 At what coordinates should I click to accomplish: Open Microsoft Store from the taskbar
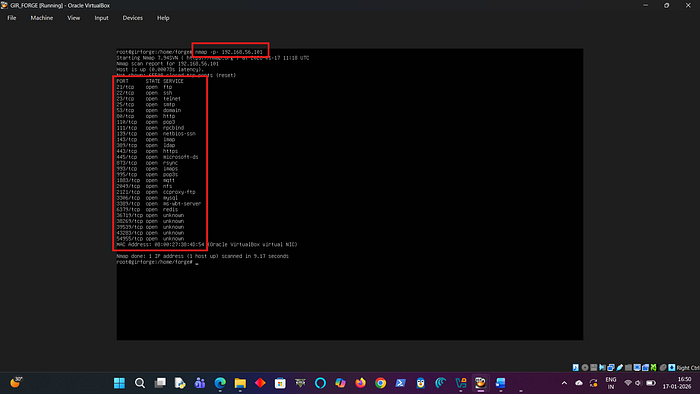(280, 383)
